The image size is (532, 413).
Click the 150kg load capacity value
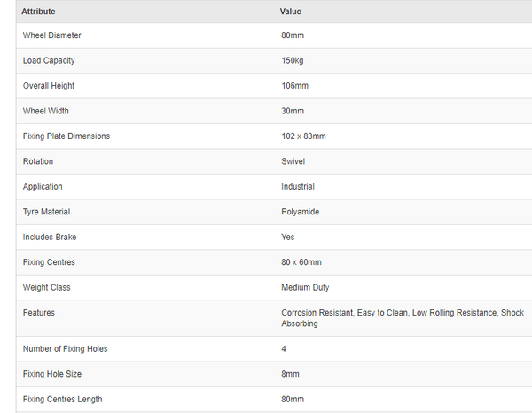[x=293, y=60]
